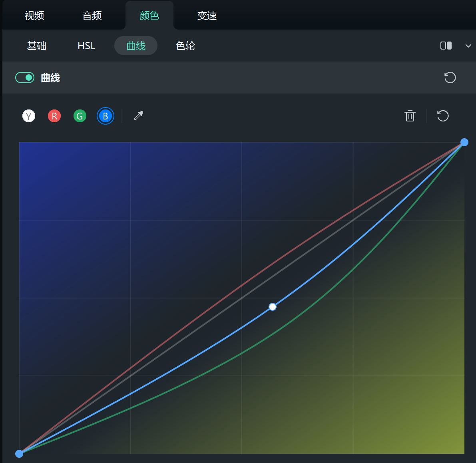476x463 pixels.
Task: Select the Y luminance channel
Action: point(29,116)
